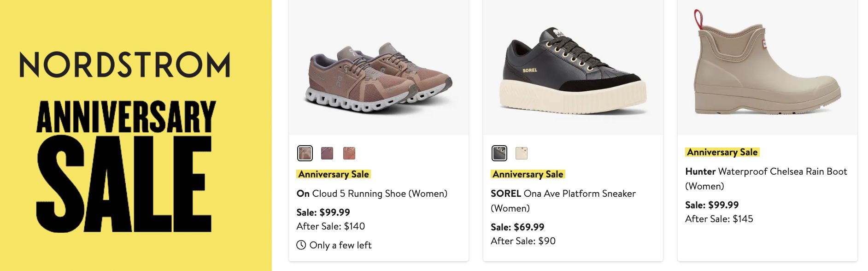Open the SOREL Ona Ave sneaker image

[573, 74]
